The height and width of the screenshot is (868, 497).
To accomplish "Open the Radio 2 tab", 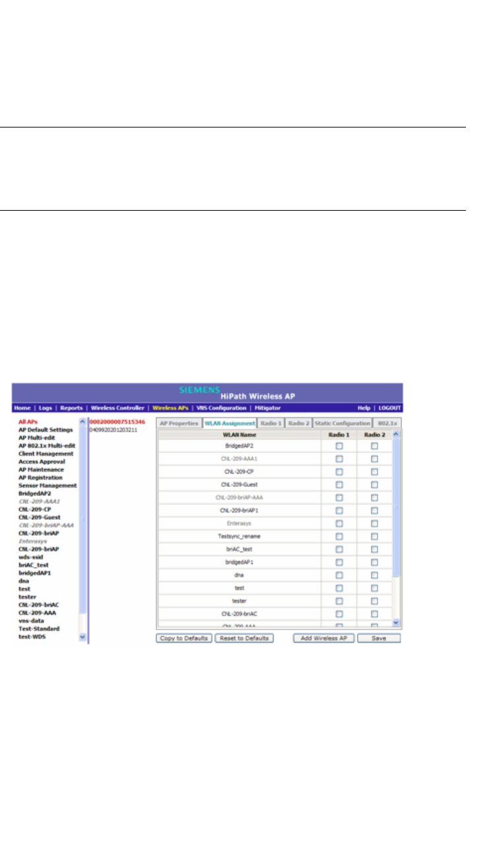I will point(298,423).
